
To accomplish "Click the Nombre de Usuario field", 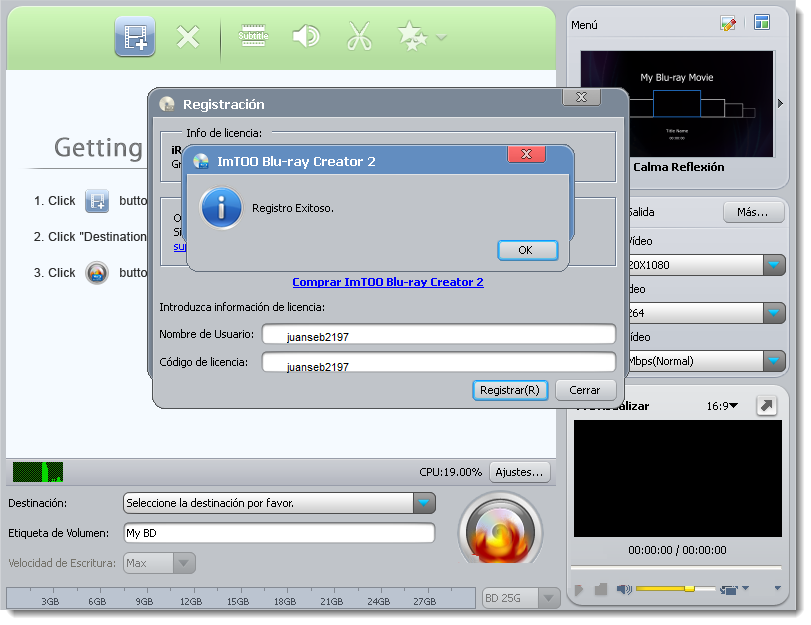I will tap(439, 334).
